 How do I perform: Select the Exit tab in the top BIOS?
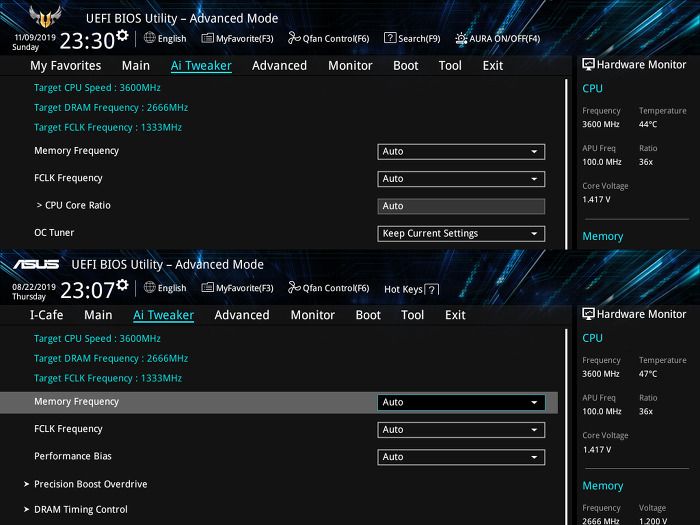click(x=493, y=66)
